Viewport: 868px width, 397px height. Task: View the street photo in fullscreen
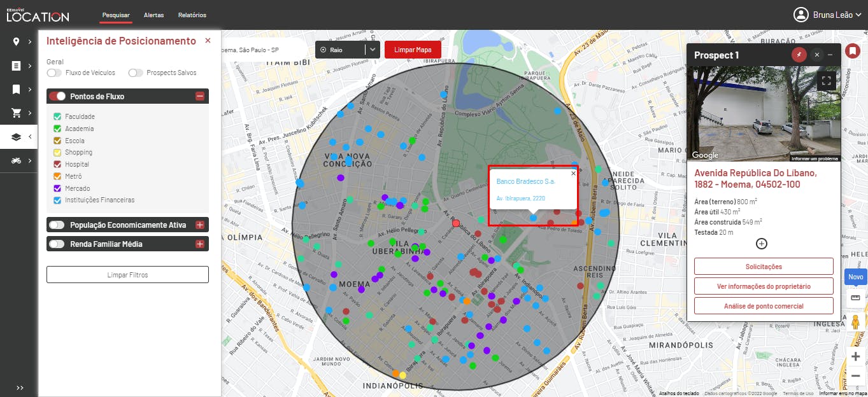(827, 81)
